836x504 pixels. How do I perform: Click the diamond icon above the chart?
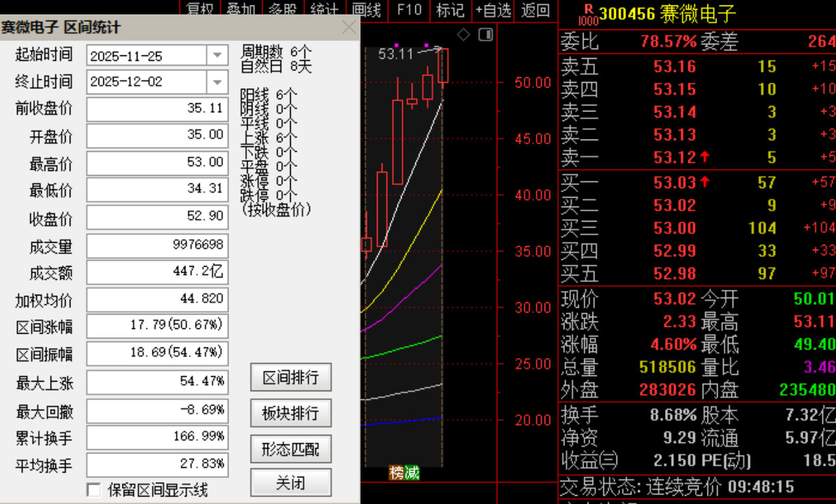click(x=463, y=34)
